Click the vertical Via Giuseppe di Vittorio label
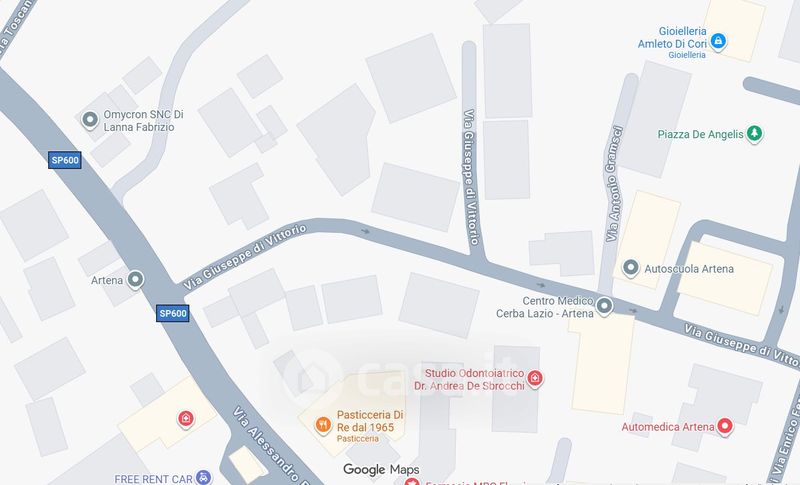The height and width of the screenshot is (485, 800). point(471,177)
